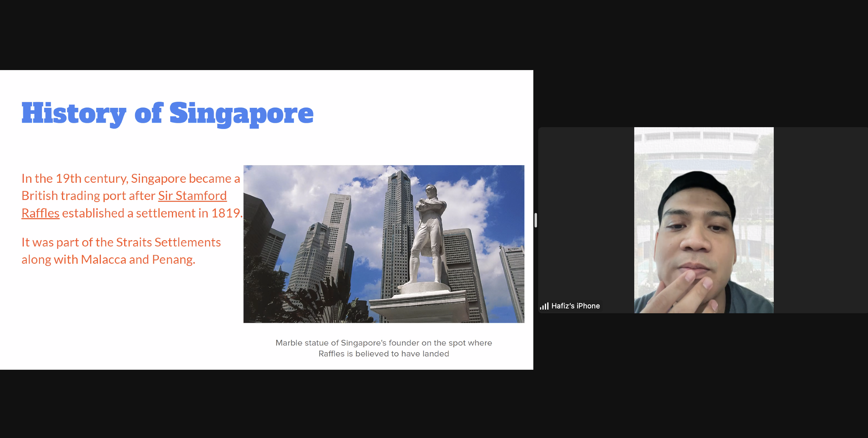Click the text 'established a settlement in 1819.'
868x438 pixels.
coord(152,213)
